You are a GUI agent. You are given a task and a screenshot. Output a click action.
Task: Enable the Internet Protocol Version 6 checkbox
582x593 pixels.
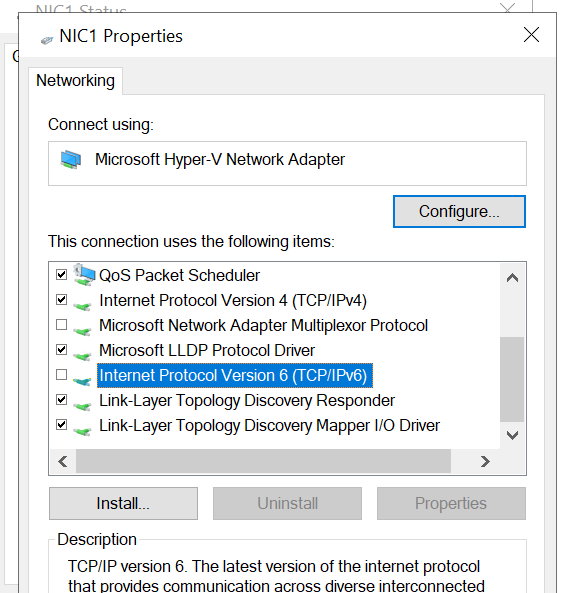(x=61, y=375)
